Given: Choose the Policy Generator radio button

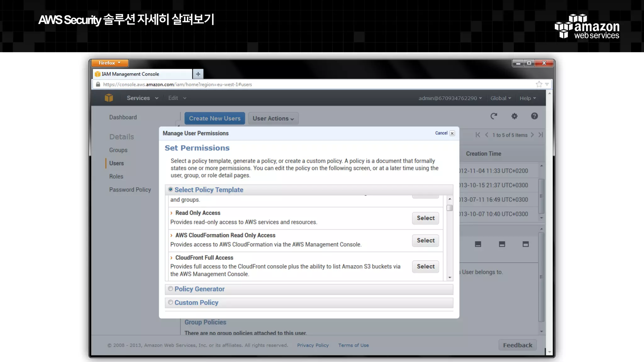Looking at the screenshot, I should coord(170,289).
